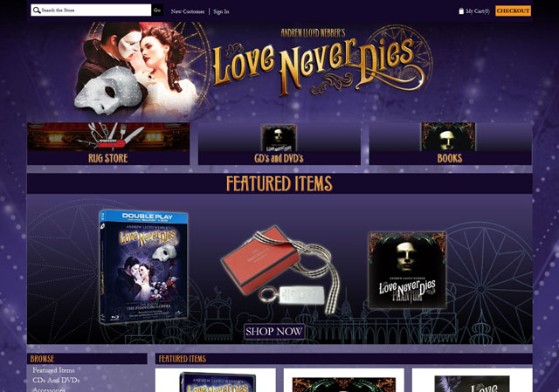The width and height of the screenshot is (559, 392).
Task: Browse the Featured Items sidebar link
Action: [53, 370]
